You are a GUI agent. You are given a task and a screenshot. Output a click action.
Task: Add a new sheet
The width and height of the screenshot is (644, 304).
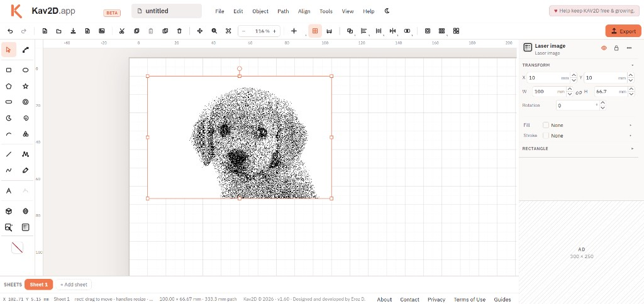[74, 285]
